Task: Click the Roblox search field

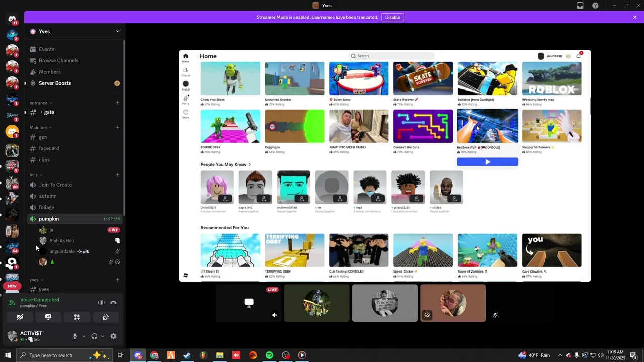Action: pyautogui.click(x=391, y=56)
